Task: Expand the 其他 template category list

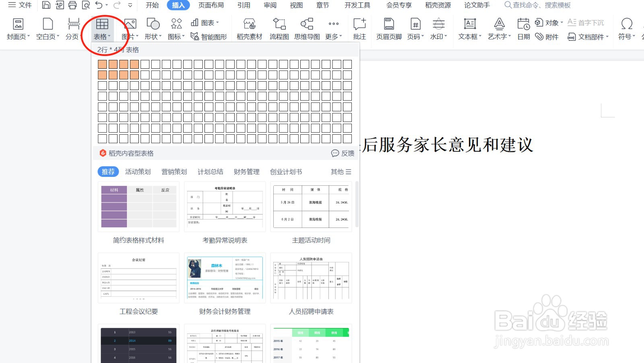Action: tap(340, 172)
